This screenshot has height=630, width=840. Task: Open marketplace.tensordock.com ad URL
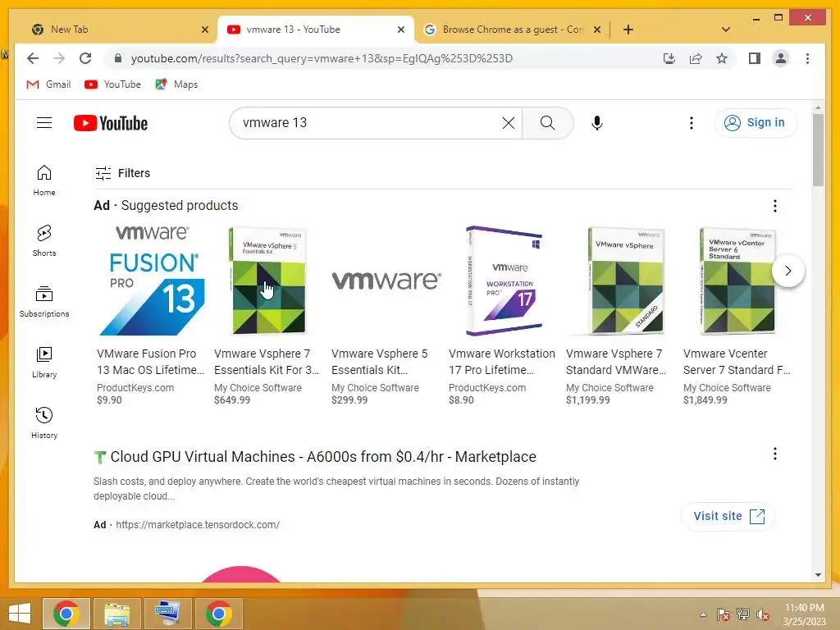[x=198, y=525]
